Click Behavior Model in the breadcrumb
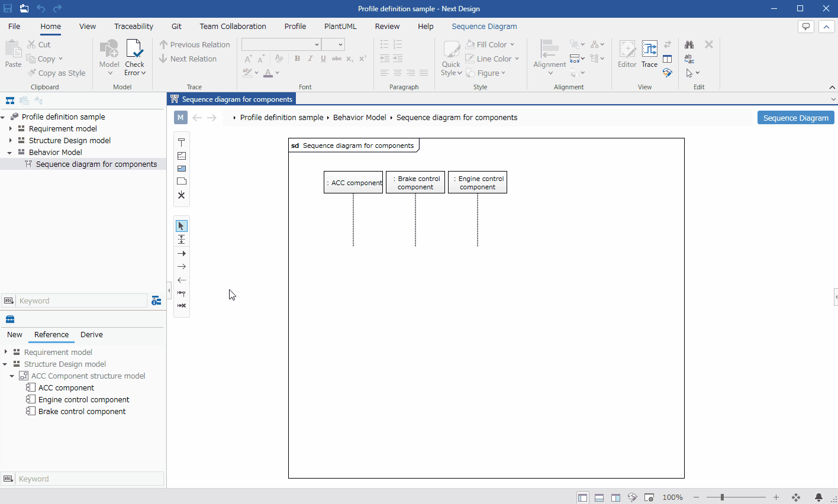This screenshot has width=838, height=504. click(359, 118)
